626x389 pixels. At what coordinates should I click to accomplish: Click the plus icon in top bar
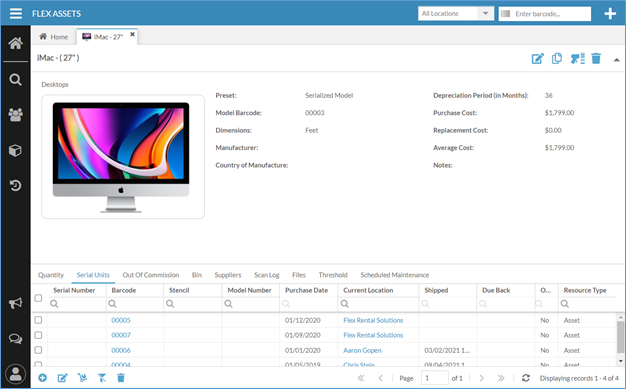pos(610,14)
